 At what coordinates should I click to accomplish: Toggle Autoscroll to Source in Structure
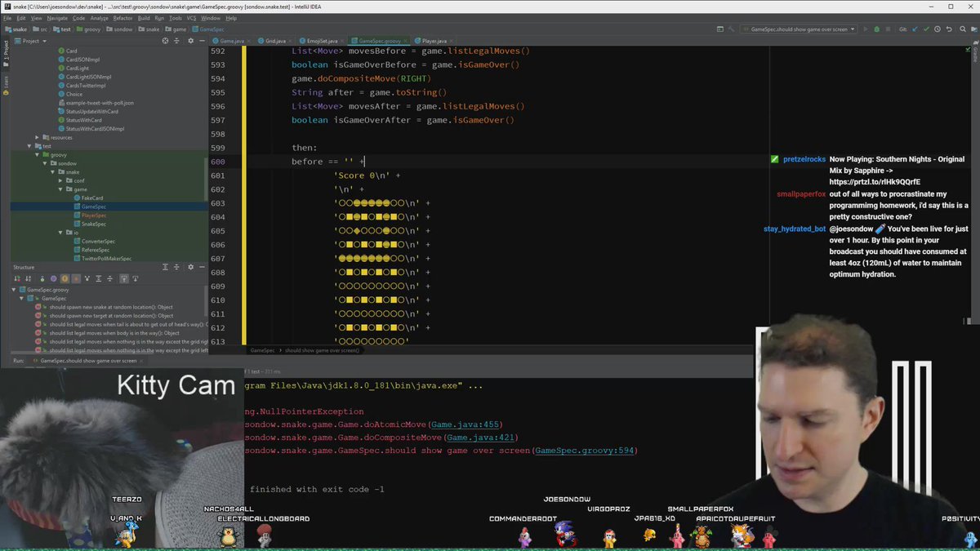point(124,278)
